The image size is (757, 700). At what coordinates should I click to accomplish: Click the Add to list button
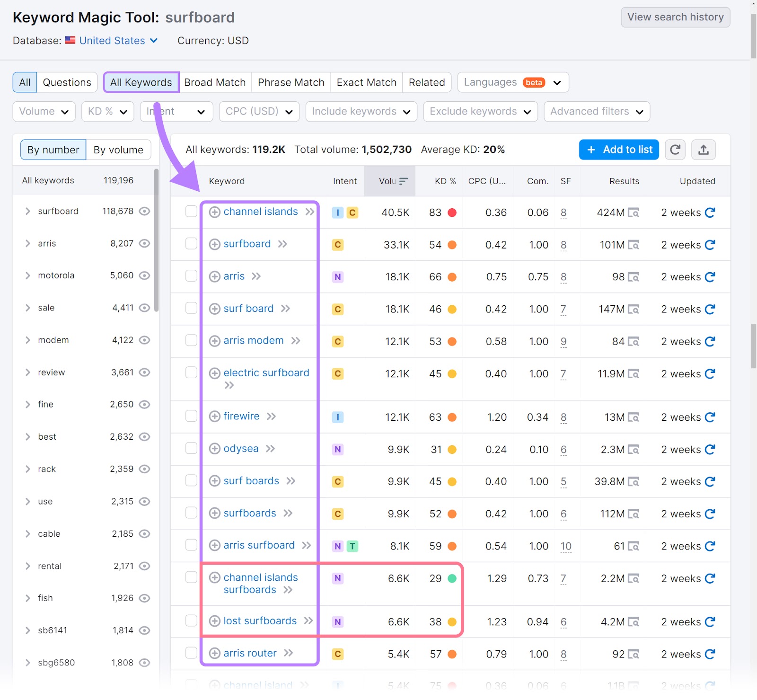pyautogui.click(x=618, y=150)
